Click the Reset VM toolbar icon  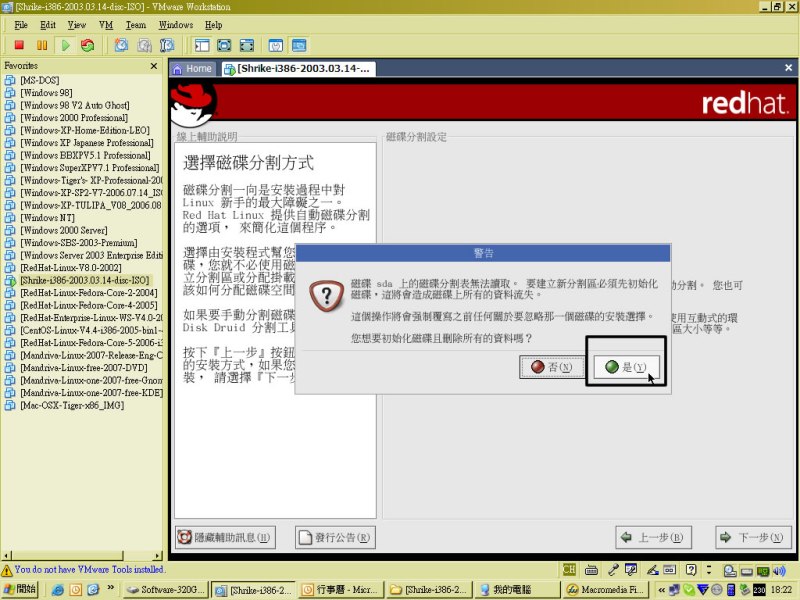click(x=88, y=45)
